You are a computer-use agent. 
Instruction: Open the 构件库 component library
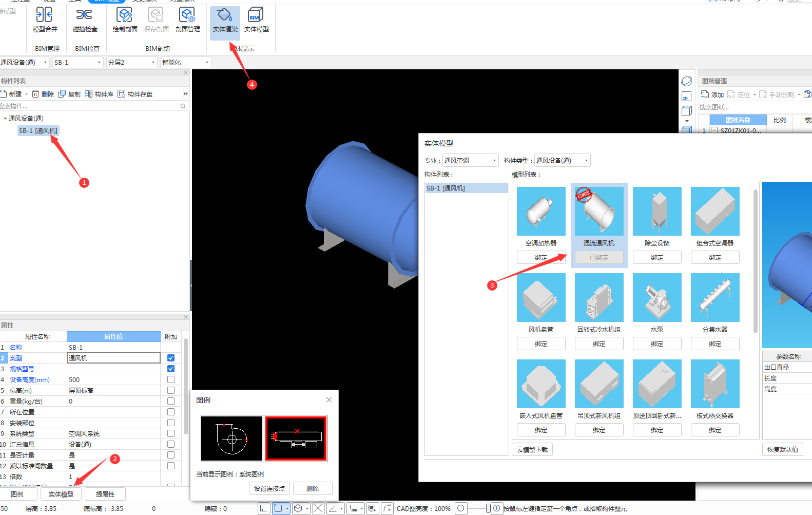99,94
